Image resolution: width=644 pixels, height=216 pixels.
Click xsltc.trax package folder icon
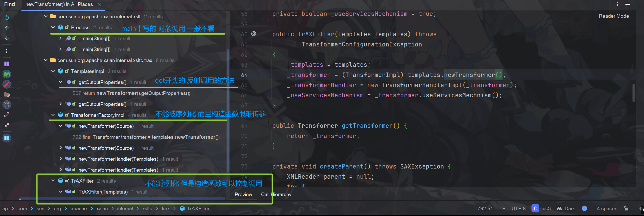click(53, 60)
